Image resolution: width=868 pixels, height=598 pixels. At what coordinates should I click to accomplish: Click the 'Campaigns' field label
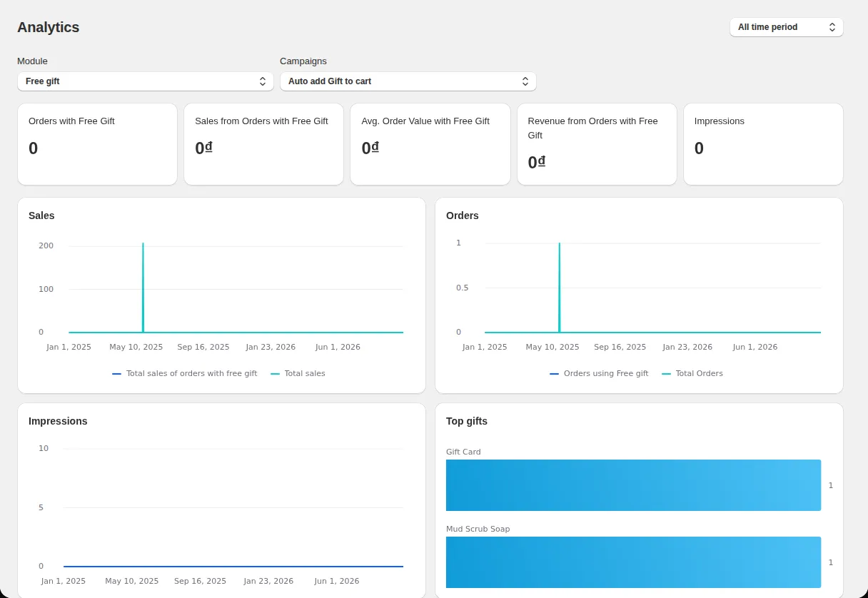(303, 61)
